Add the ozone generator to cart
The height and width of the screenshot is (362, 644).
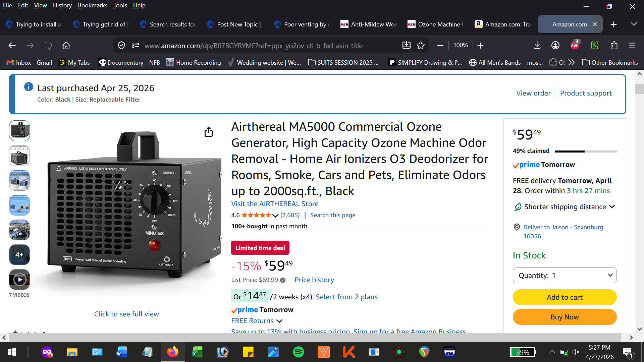(x=565, y=297)
